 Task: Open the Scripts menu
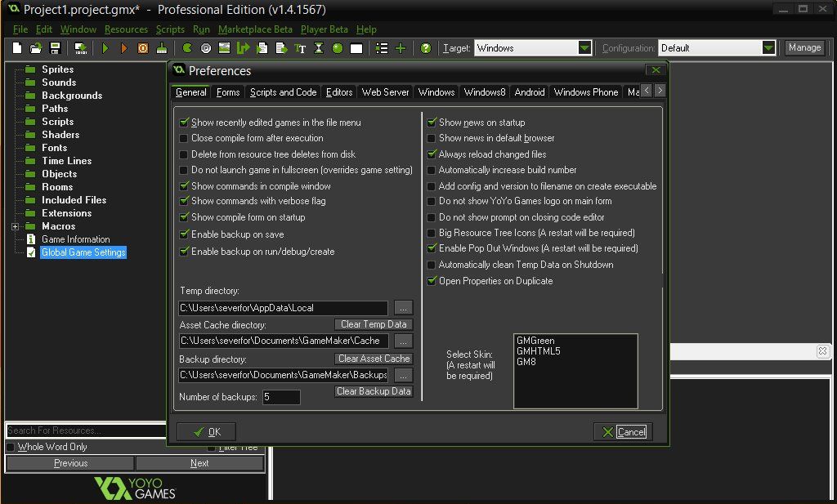coord(170,29)
